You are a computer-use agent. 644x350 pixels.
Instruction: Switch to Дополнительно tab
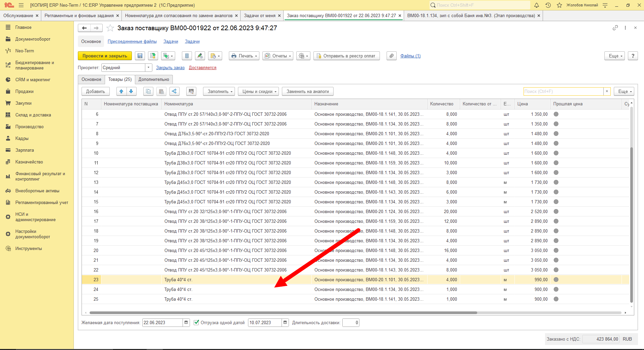pyautogui.click(x=154, y=80)
